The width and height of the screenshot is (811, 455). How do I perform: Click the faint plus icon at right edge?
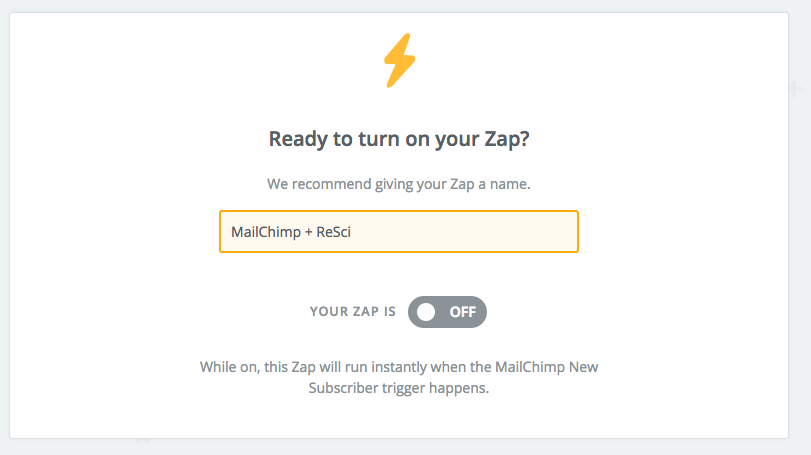click(x=795, y=89)
